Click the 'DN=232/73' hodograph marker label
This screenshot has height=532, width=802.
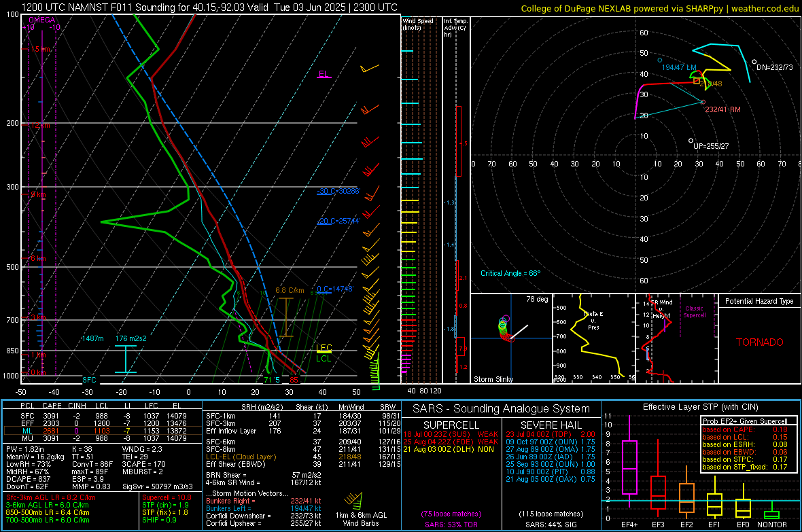[x=775, y=67]
